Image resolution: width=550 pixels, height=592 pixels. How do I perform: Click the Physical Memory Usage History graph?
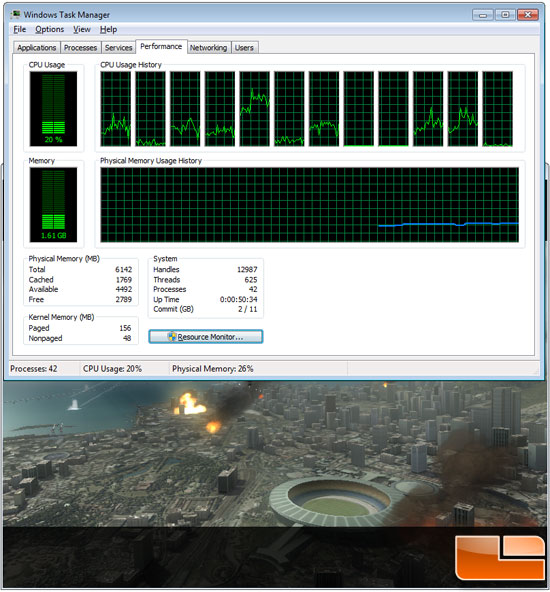point(310,205)
